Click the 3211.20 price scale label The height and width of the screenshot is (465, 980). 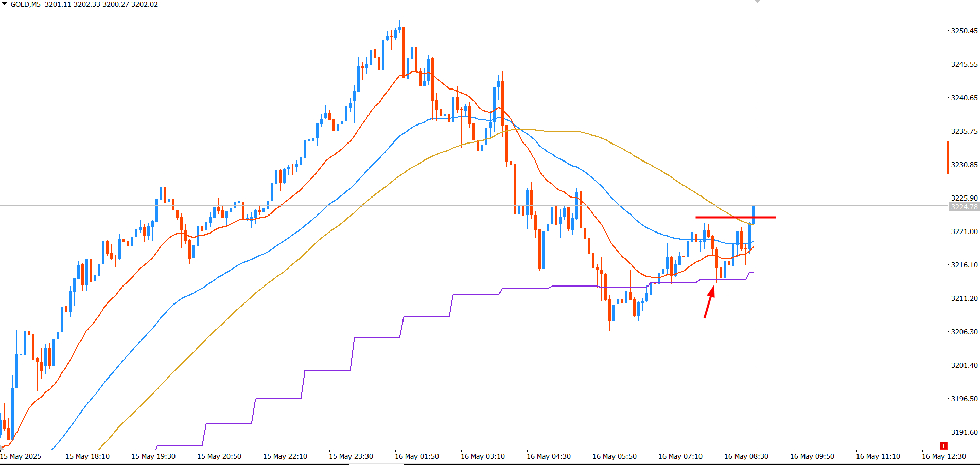(964, 298)
